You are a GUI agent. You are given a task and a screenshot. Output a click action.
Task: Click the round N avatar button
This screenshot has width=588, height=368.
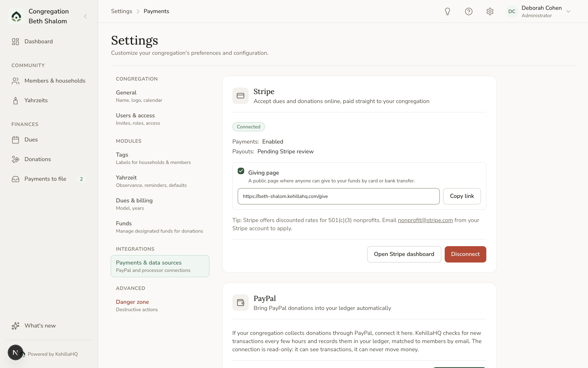point(15,352)
